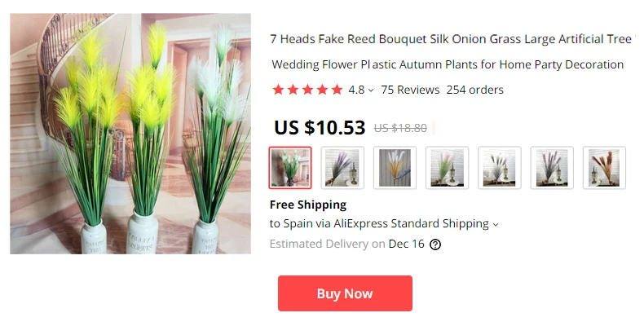Choose the pink-green reed variant thumbnail
Image resolution: width=644 pixels, height=326 pixels.
[x=448, y=168]
